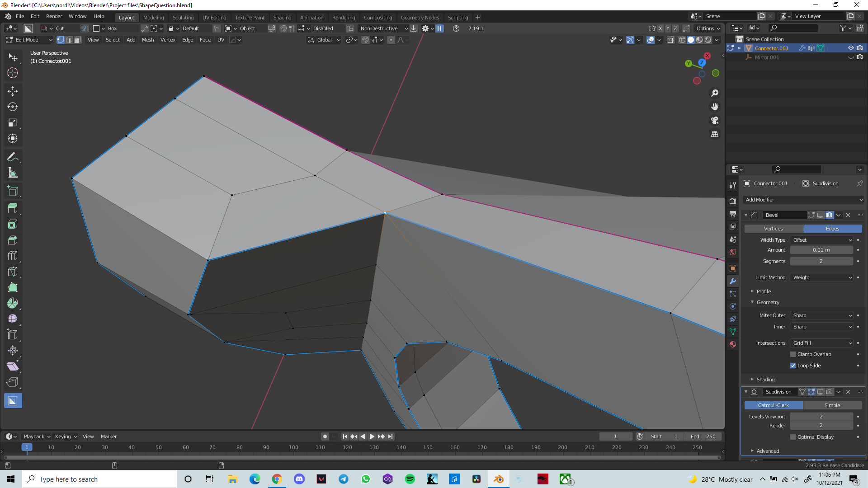
Task: Activate the Scale tool
Action: tap(13, 123)
